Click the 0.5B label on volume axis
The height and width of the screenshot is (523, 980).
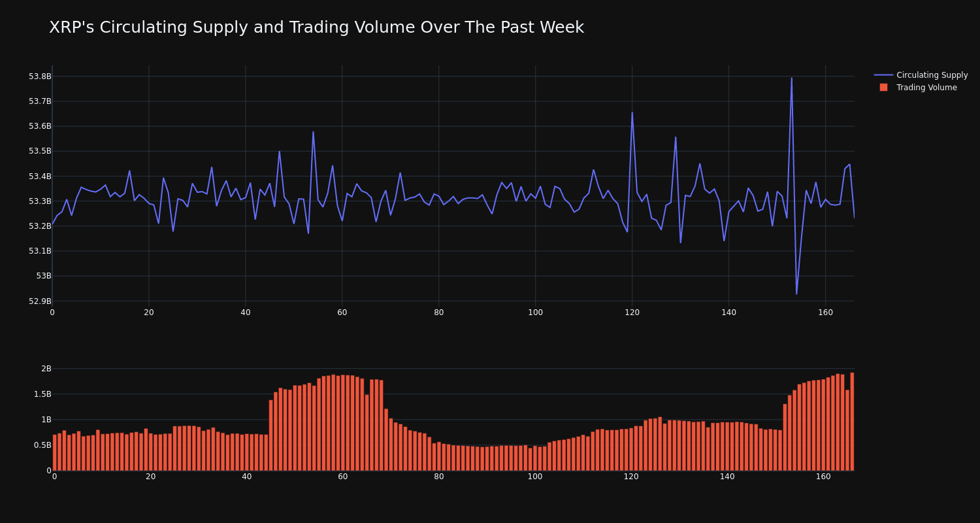point(42,445)
